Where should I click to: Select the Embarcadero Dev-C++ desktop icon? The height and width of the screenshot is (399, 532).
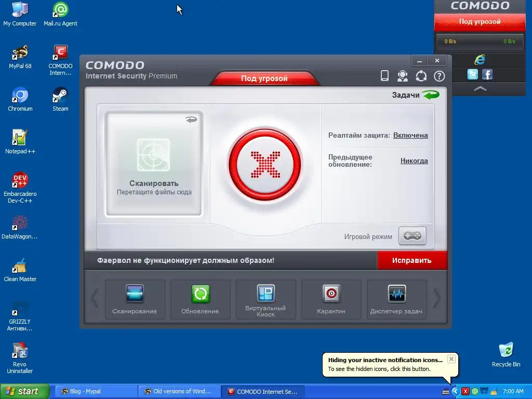20,188
